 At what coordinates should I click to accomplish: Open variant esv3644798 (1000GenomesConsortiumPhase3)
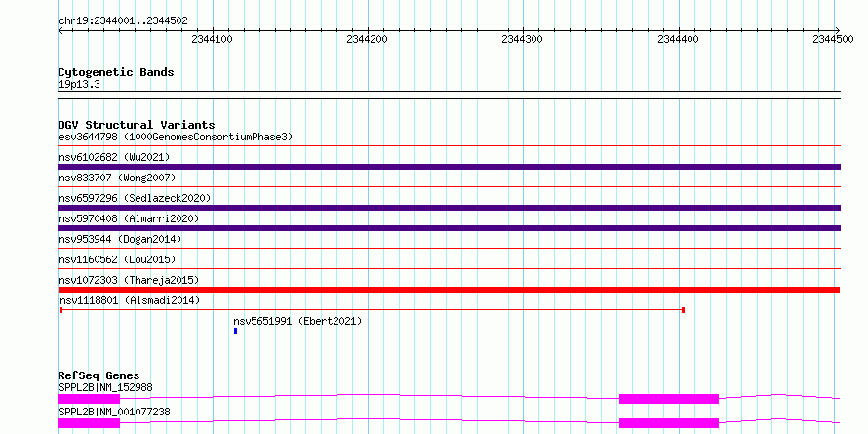click(176, 137)
